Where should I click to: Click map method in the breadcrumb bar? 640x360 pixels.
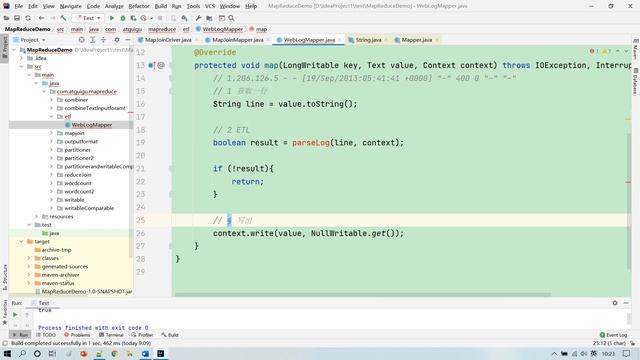point(261,29)
